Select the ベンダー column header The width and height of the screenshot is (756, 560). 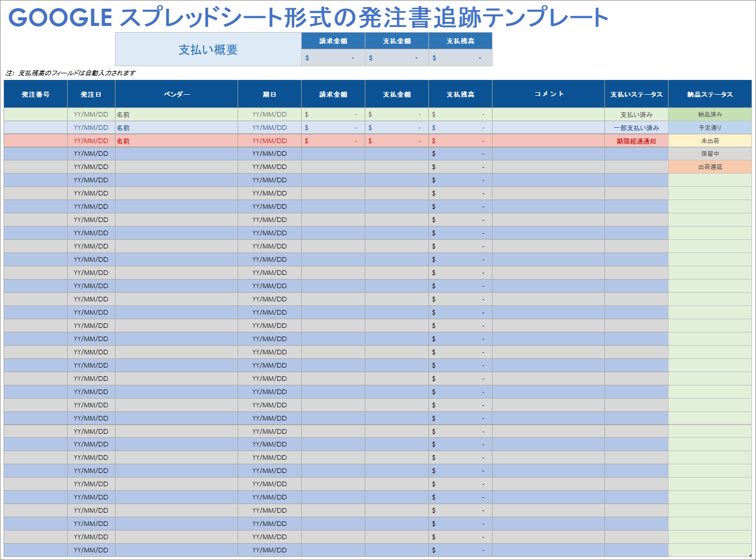(177, 94)
